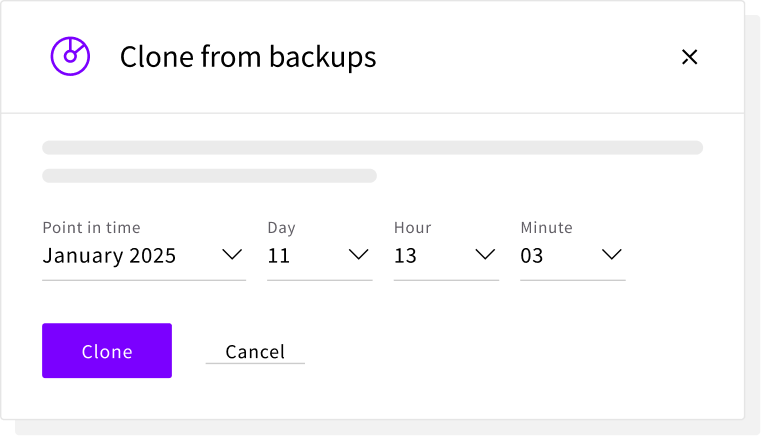Image resolution: width=761 pixels, height=436 pixels.
Task: Open the Day dropdown arrow
Action: 359,255
